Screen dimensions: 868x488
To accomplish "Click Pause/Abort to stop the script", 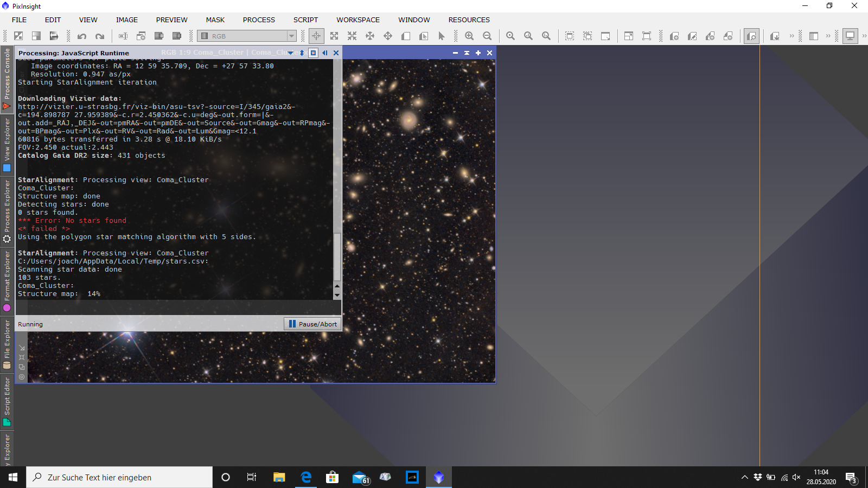I will point(312,324).
